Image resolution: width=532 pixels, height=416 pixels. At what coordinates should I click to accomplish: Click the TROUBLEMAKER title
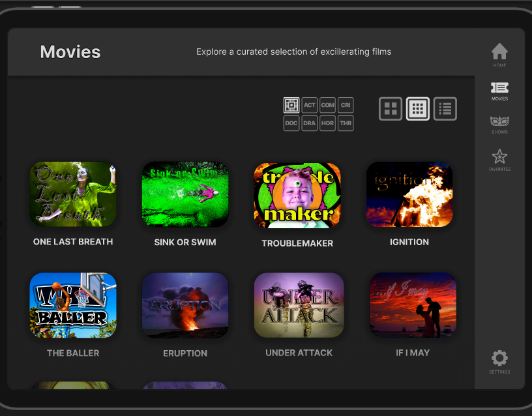point(297,243)
